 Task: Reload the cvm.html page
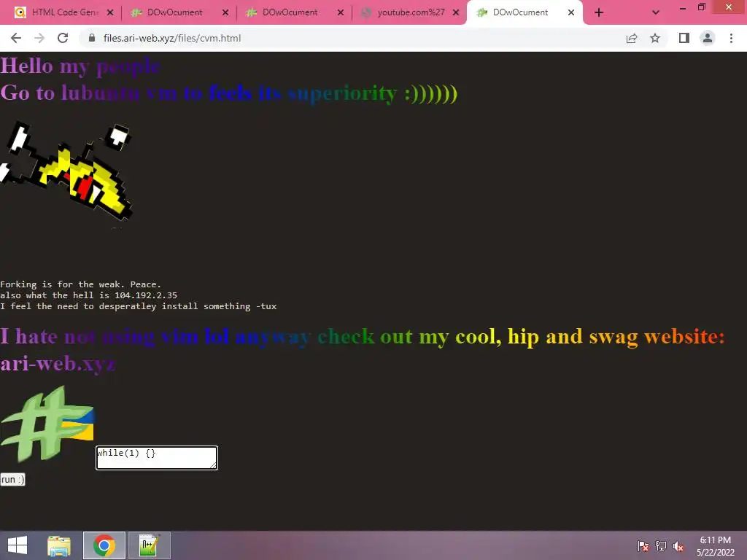pyautogui.click(x=63, y=38)
